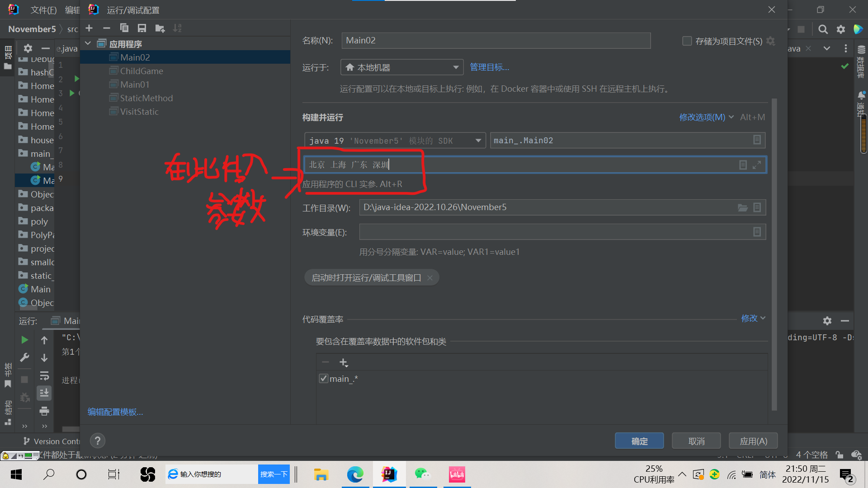Viewport: 868px width, 488px height.
Task: Show hidden system tray icons chevron
Action: [x=682, y=474]
